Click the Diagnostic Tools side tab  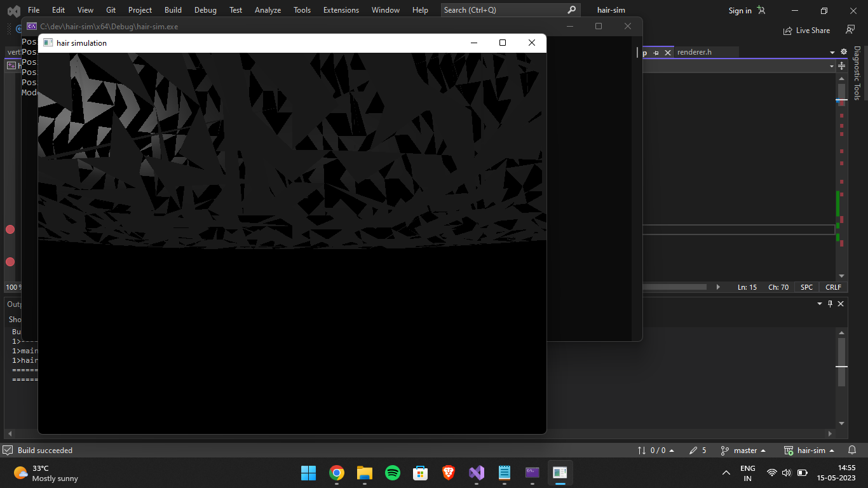[x=857, y=73]
